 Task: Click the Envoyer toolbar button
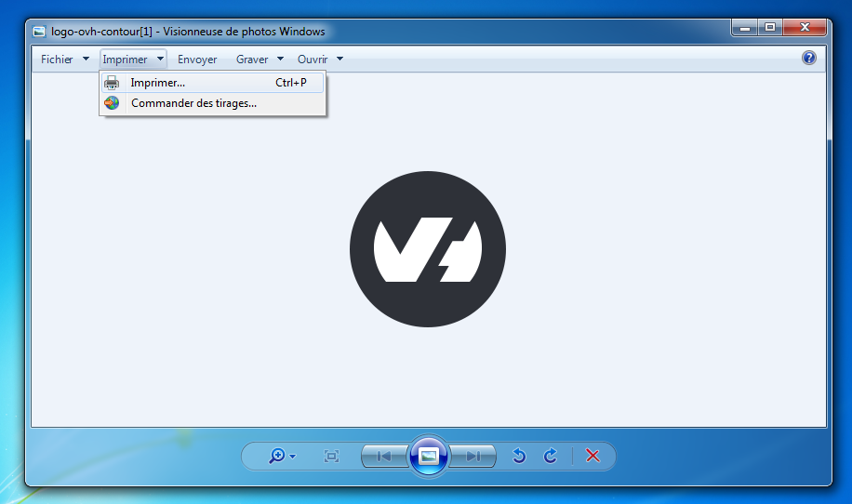197,60
